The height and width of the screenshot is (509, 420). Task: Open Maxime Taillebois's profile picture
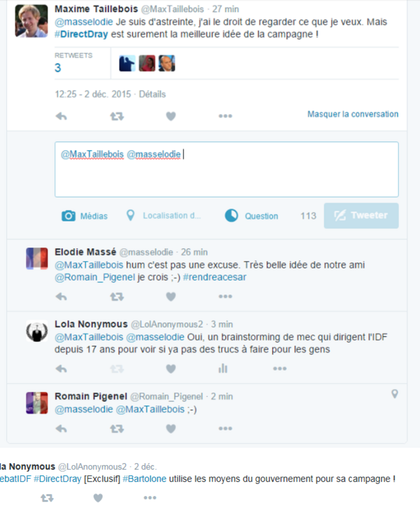pos(31,21)
